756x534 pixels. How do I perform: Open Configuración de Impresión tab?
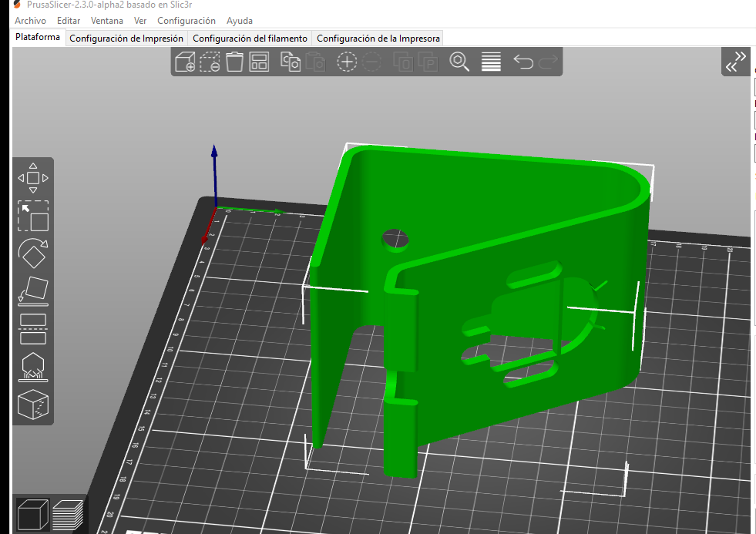coord(126,38)
